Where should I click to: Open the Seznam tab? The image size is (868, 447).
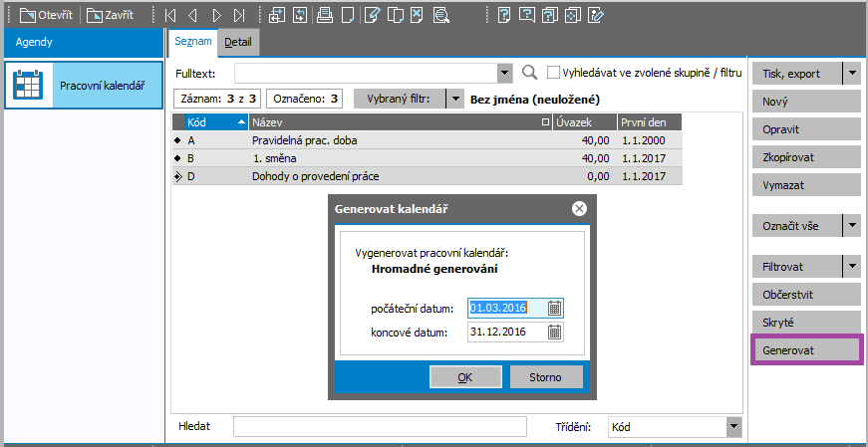(x=191, y=42)
